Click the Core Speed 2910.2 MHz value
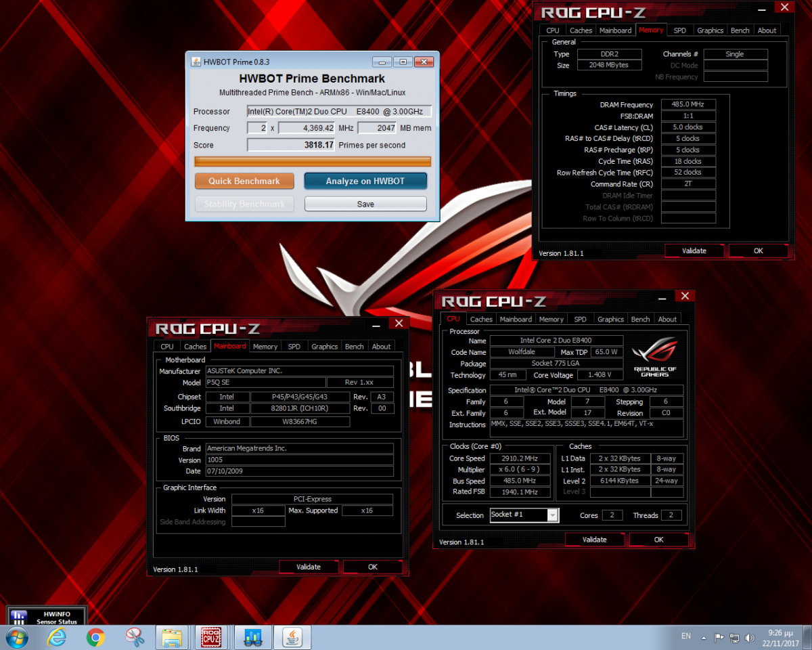The height and width of the screenshot is (650, 812). [520, 458]
